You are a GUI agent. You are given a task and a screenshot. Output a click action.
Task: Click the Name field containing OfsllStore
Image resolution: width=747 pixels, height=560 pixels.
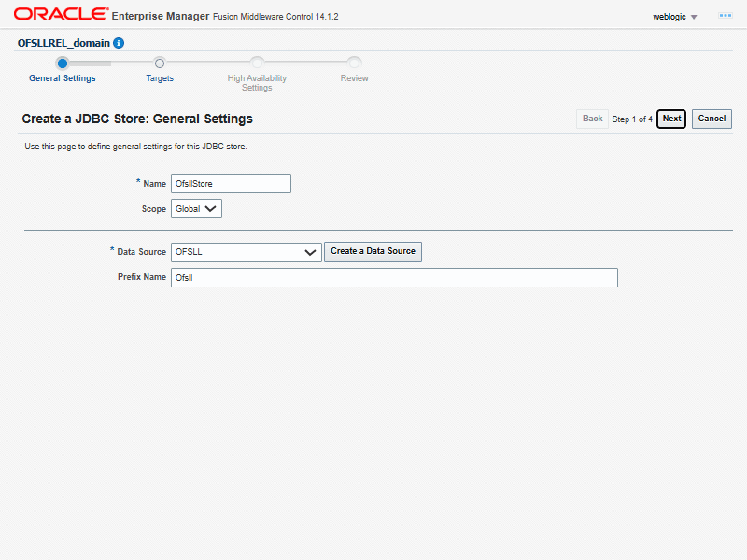pos(231,183)
